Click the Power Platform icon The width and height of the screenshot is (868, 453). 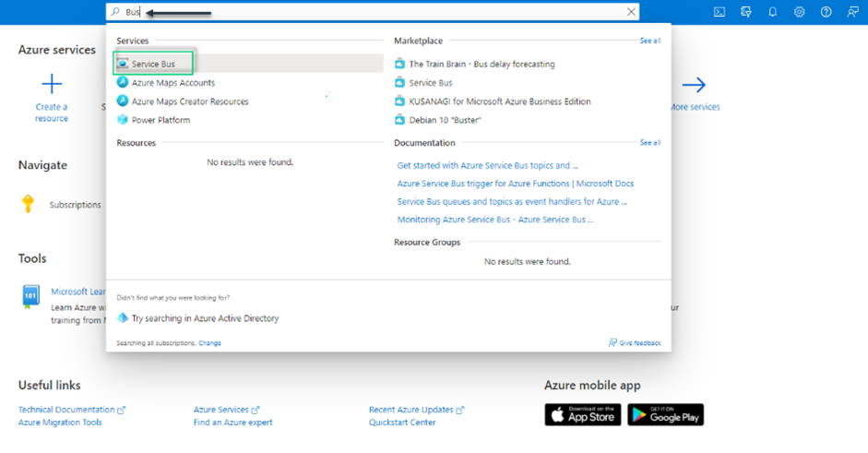(123, 120)
